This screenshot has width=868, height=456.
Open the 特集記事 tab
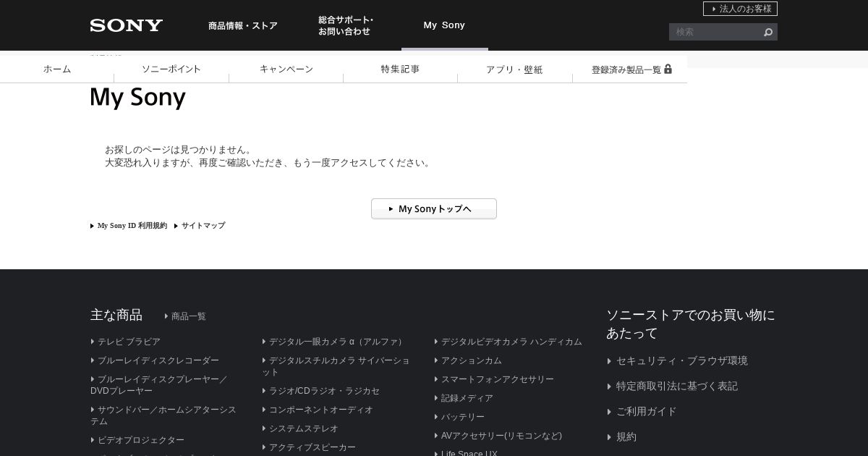pos(400,69)
